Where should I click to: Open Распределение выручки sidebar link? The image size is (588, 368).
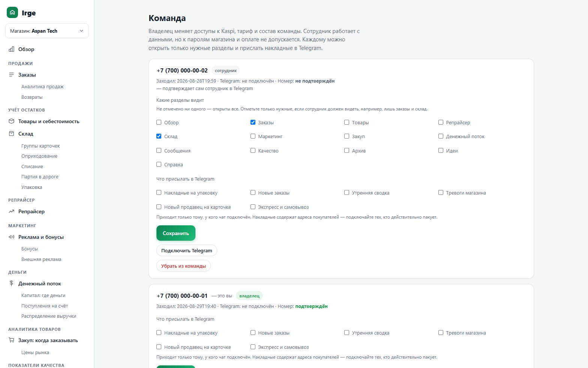pyautogui.click(x=49, y=316)
